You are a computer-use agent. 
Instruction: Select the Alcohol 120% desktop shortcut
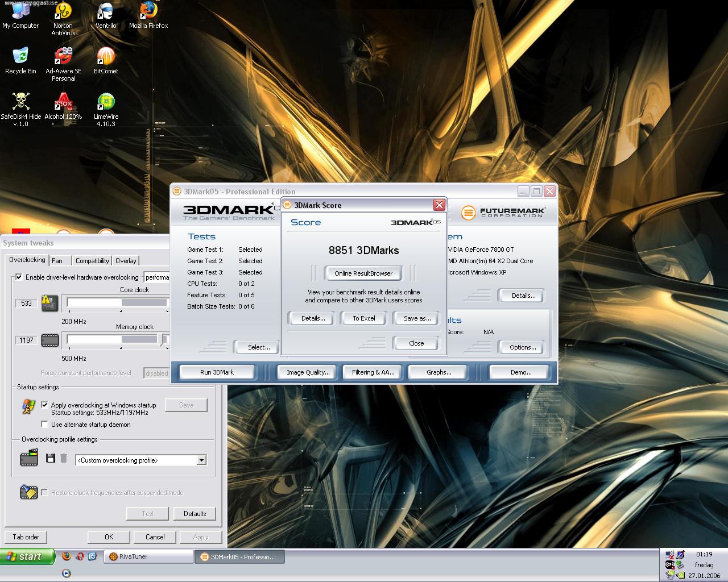click(63, 106)
